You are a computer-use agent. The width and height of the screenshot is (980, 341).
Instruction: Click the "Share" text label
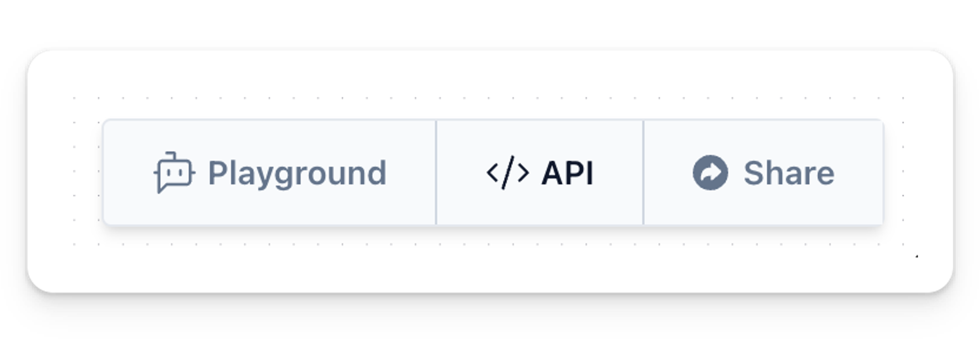tap(788, 173)
